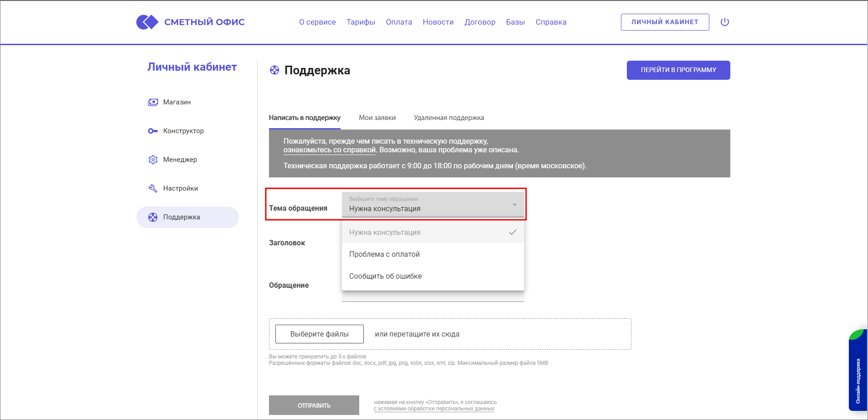This screenshot has height=420, width=868.
Task: Open Менеджер via its gear icon
Action: click(153, 160)
